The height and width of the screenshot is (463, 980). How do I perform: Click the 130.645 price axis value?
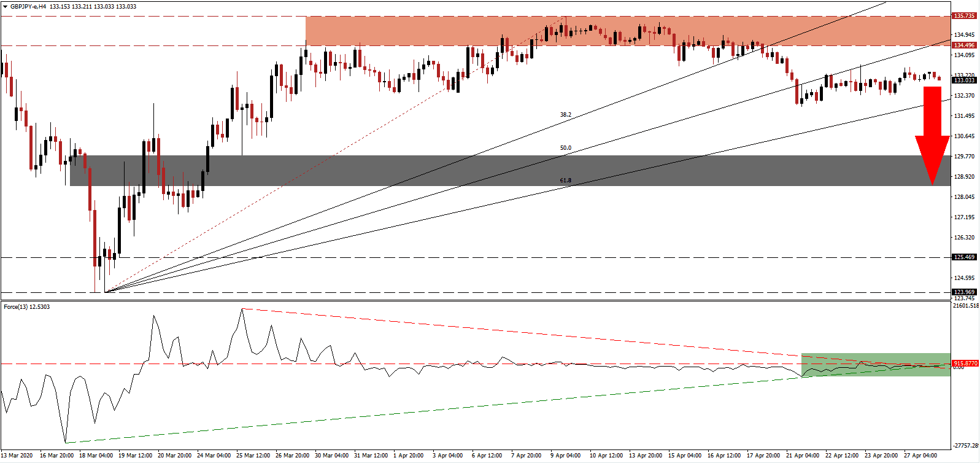point(965,136)
